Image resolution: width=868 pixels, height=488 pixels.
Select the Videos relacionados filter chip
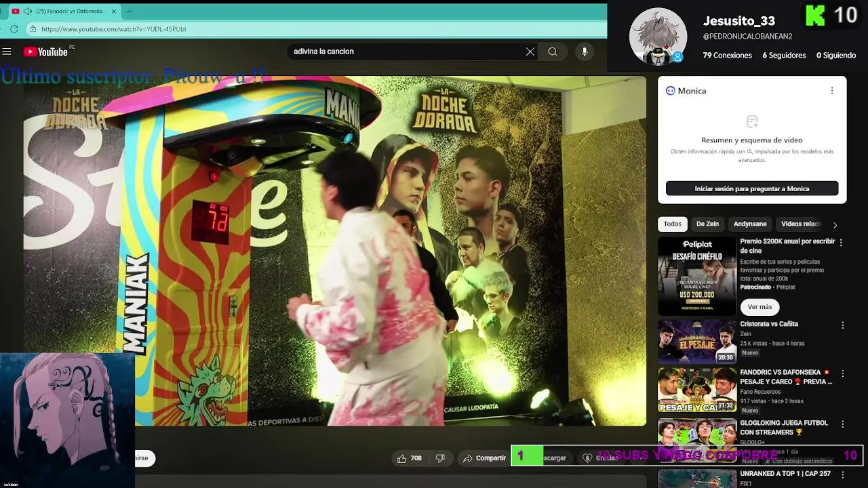click(801, 224)
